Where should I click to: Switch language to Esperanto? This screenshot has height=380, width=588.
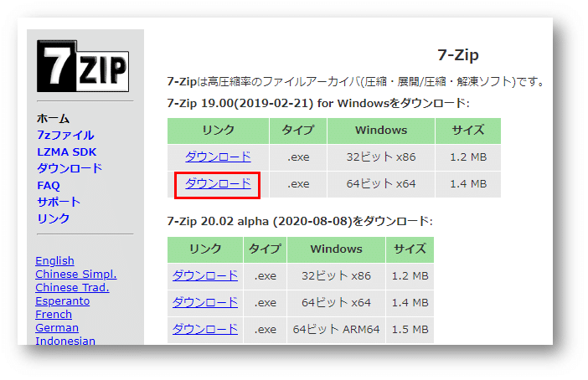click(62, 301)
